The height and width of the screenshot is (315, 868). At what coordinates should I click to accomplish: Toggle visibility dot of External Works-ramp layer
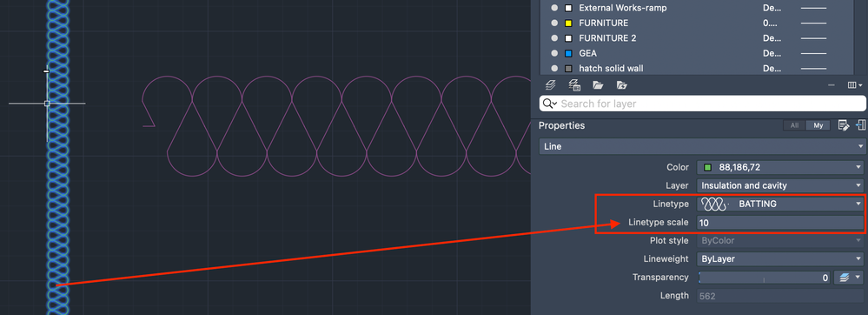tap(554, 8)
